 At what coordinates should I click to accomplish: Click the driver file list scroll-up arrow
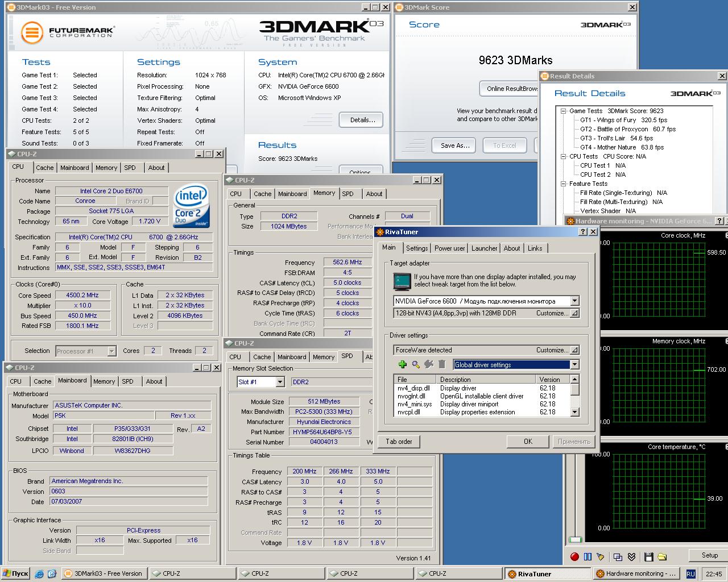[575, 379]
